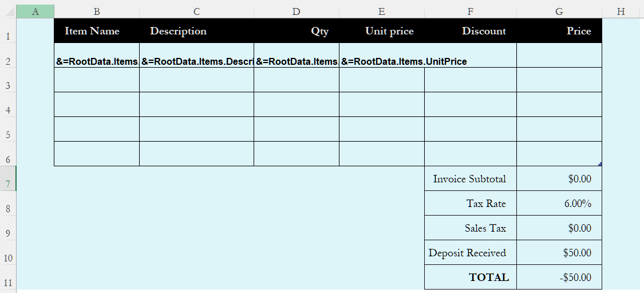The image size is (644, 293).
Task: Click the Qty header cell
Action: point(296,31)
